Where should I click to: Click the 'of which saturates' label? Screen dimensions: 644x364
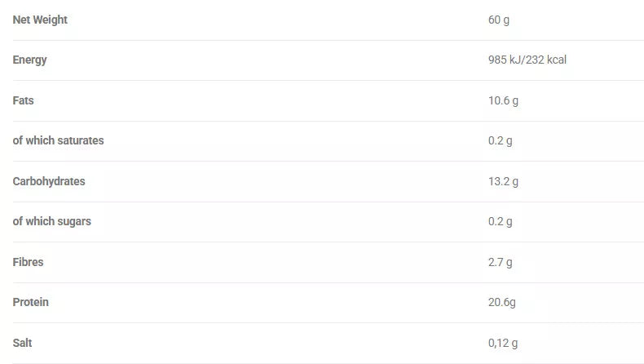click(58, 140)
